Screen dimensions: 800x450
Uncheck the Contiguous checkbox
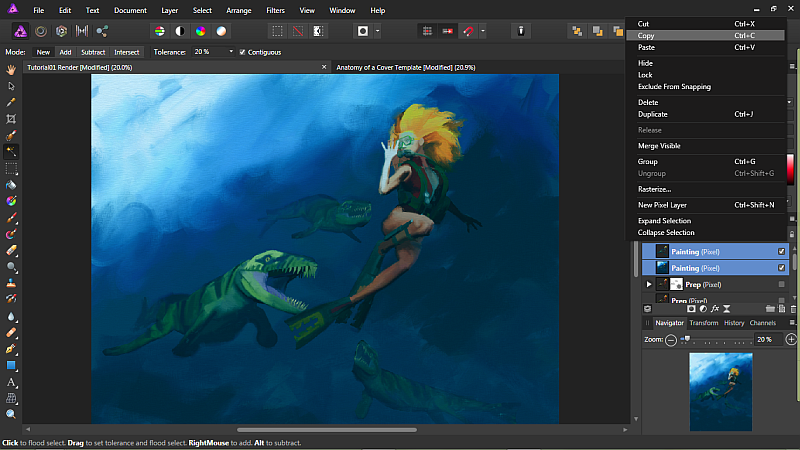(x=242, y=52)
